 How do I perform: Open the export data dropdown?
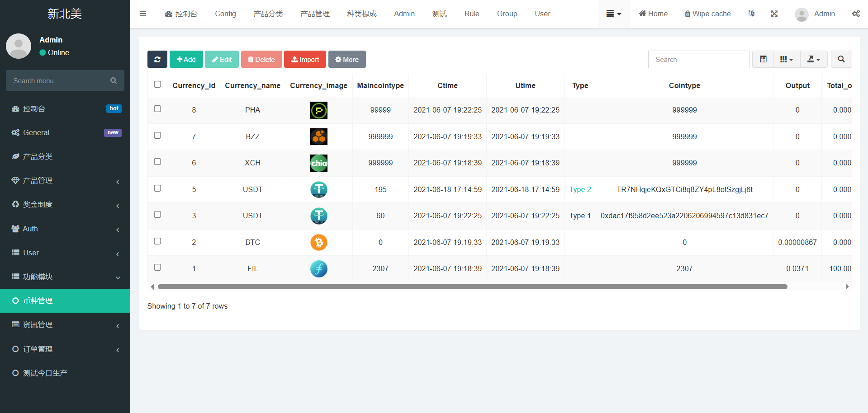(813, 59)
